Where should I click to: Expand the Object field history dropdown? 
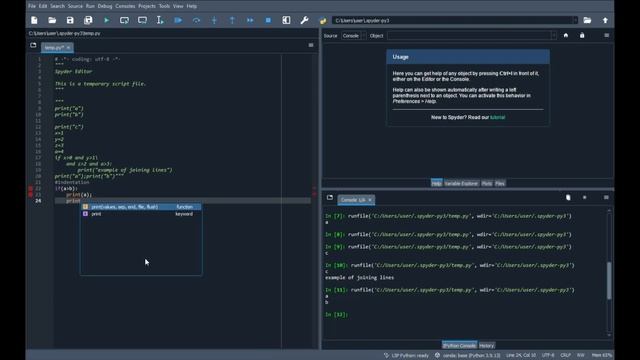pyautogui.click(x=553, y=36)
